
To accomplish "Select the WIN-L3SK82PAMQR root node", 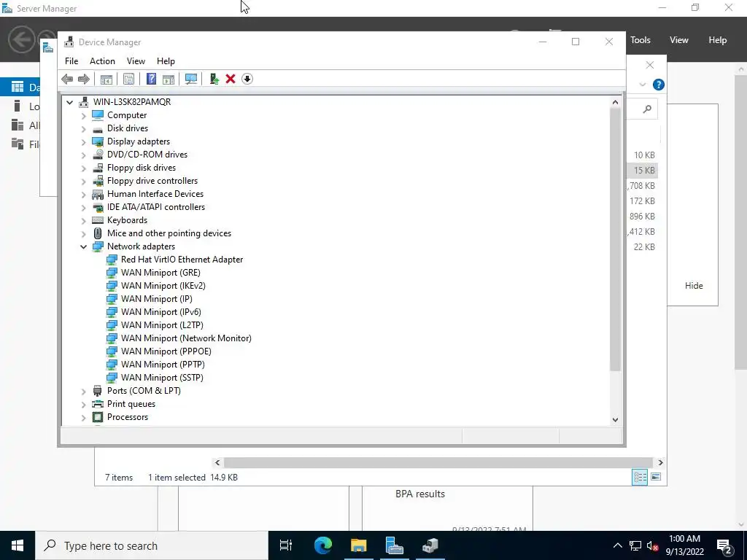I will 132,102.
